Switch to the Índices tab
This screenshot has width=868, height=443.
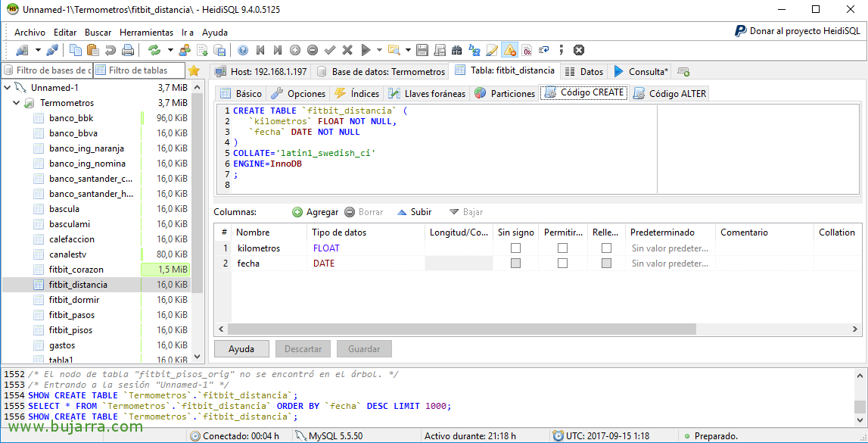pyautogui.click(x=357, y=94)
